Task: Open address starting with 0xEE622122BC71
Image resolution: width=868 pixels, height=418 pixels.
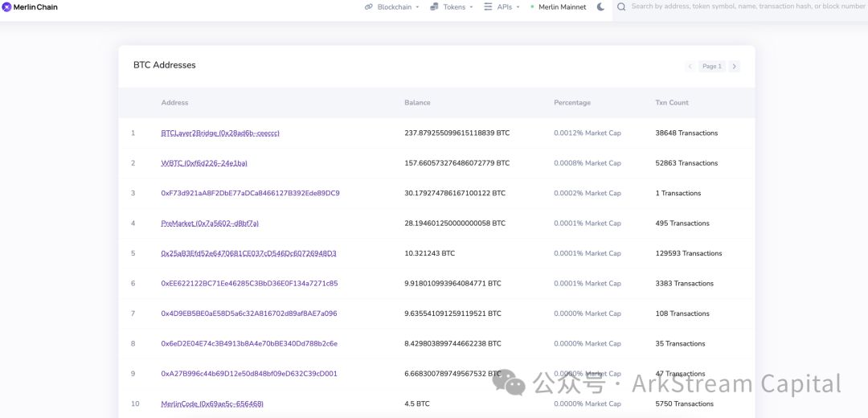Action: coord(250,284)
